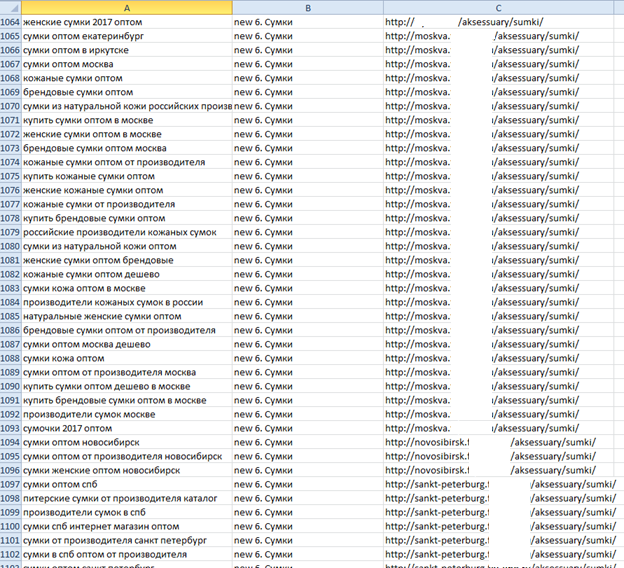Click cell 'брендовые сумки оптом' in row 1069
The height and width of the screenshot is (568, 624).
[127, 92]
